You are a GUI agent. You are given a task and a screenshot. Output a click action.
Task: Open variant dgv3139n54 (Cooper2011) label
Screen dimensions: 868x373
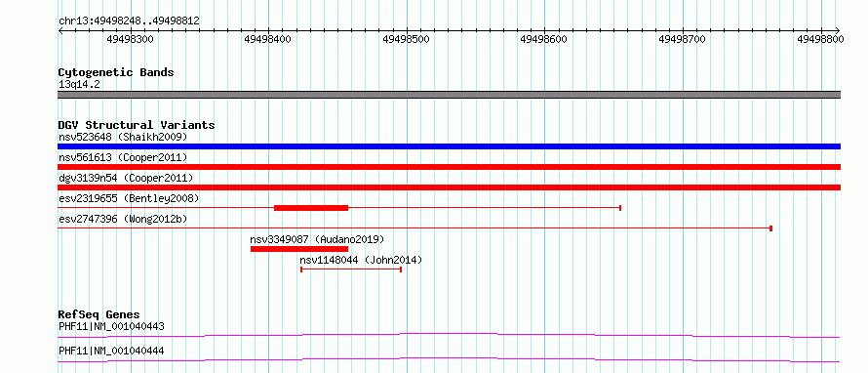tap(126, 178)
